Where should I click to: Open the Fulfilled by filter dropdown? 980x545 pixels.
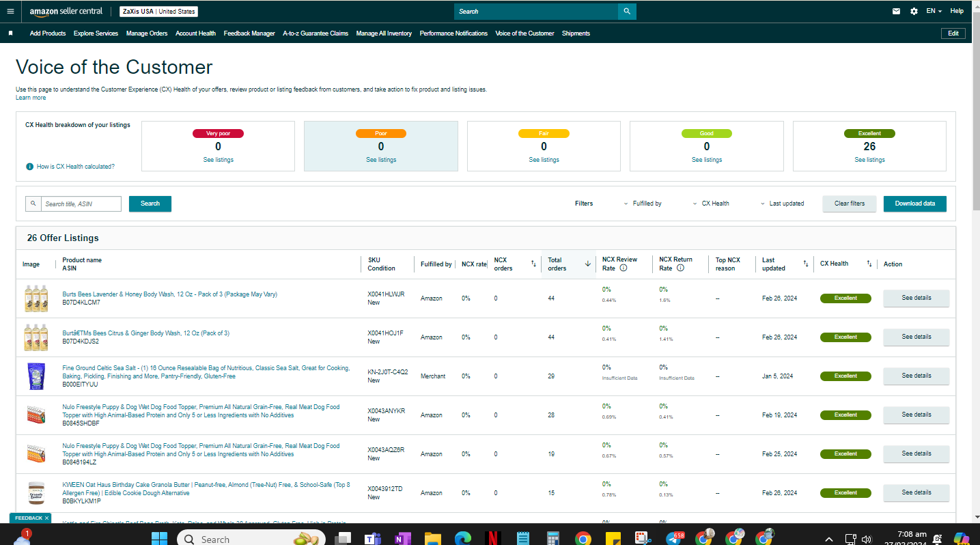click(x=643, y=204)
